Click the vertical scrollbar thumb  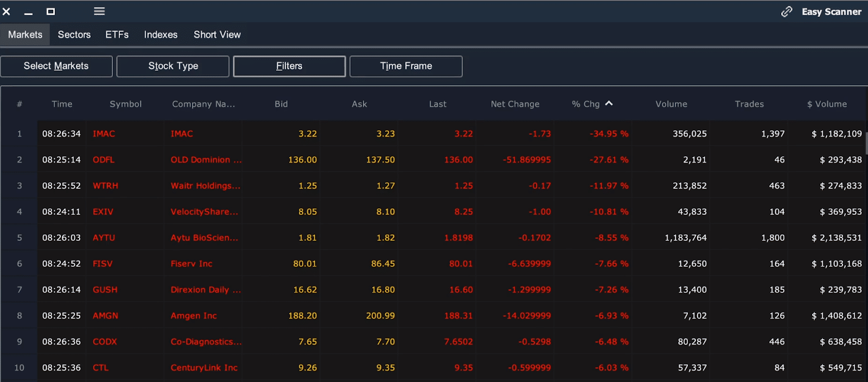point(866,143)
